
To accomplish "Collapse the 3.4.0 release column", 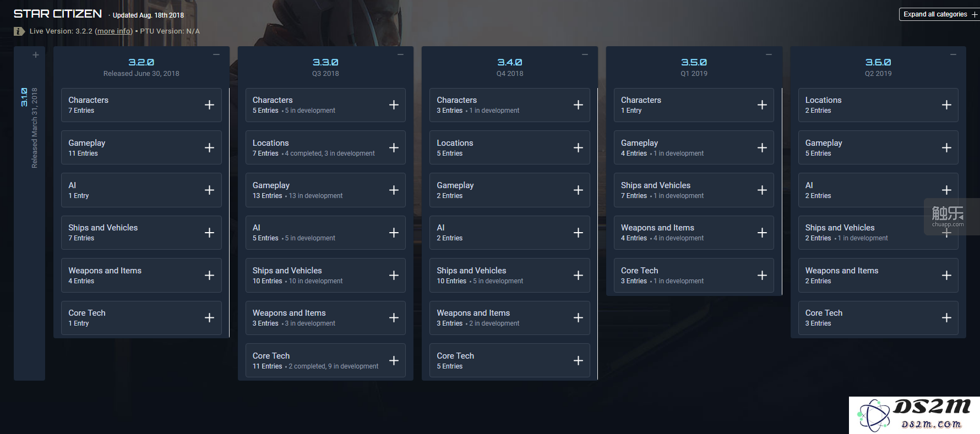I will 585,54.
